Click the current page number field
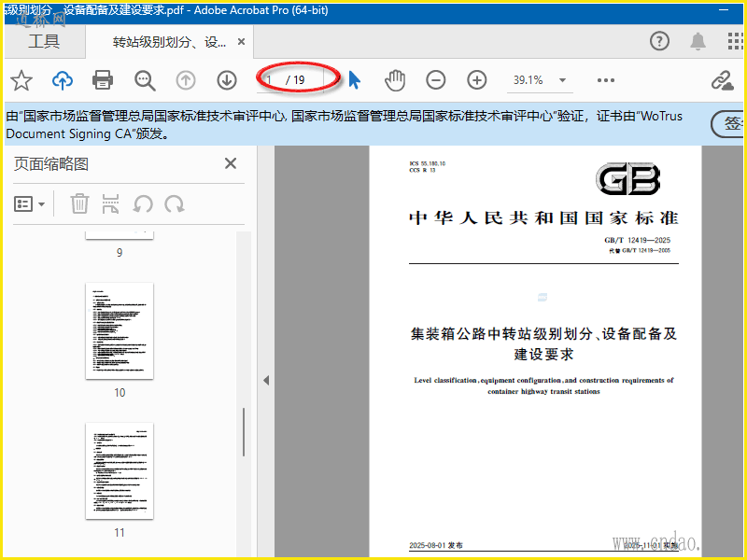This screenshot has width=747, height=560. [272, 80]
